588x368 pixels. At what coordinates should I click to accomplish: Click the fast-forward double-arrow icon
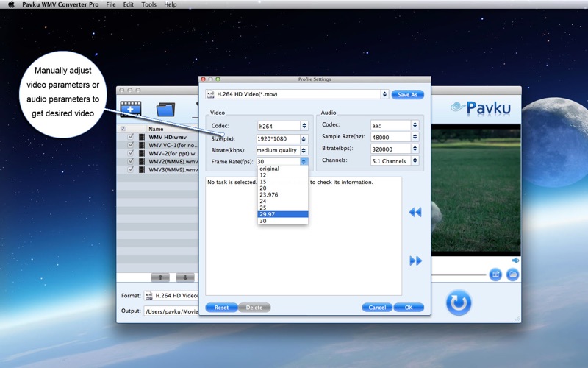click(x=415, y=261)
